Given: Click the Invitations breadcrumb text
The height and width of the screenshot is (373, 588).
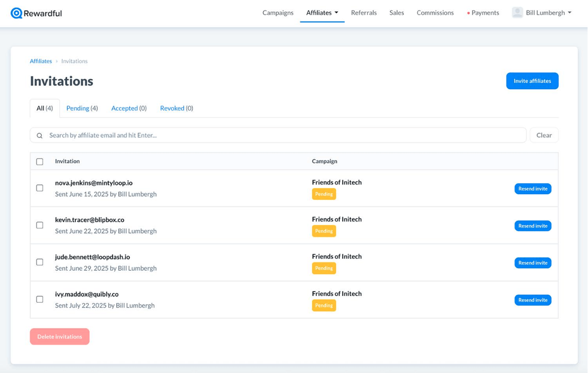Looking at the screenshot, I should coord(74,61).
